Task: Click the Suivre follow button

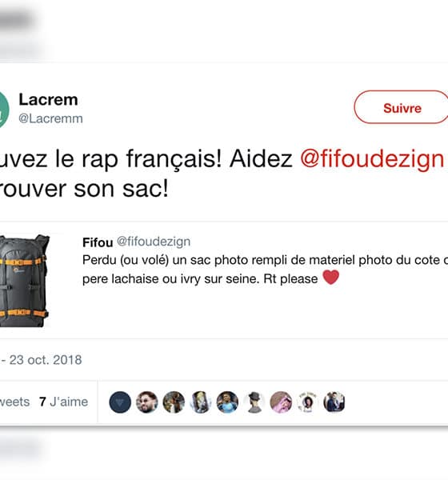Action: [402, 107]
